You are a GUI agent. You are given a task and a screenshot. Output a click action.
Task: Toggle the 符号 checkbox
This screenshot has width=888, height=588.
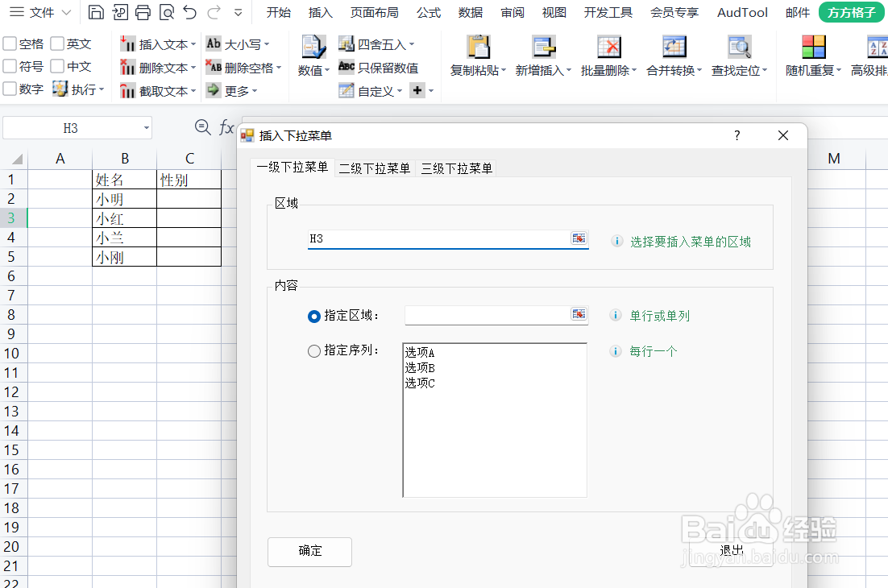pos(10,66)
